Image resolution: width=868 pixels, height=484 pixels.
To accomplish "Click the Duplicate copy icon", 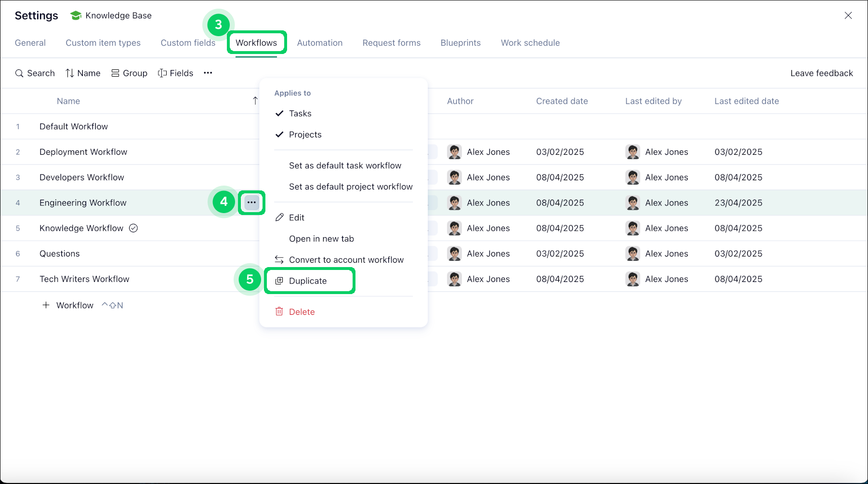I will (x=279, y=281).
